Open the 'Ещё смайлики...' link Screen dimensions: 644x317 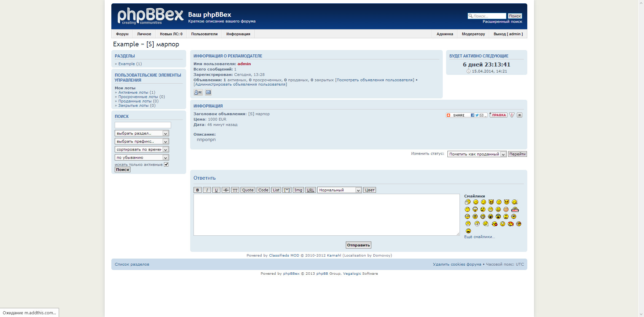tap(479, 237)
